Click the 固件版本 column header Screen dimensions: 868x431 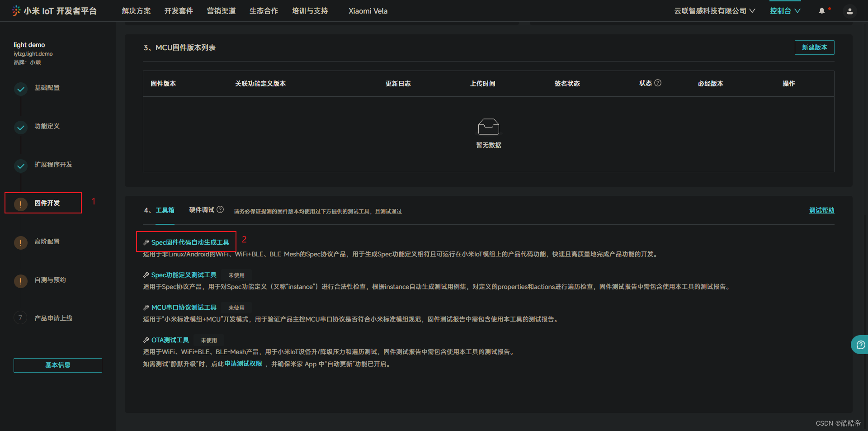[x=163, y=84]
